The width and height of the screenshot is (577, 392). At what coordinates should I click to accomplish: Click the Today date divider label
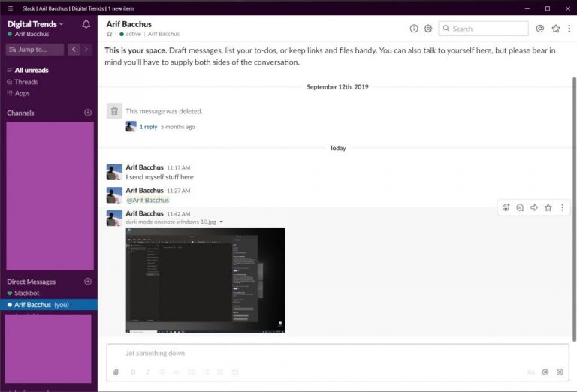point(337,148)
